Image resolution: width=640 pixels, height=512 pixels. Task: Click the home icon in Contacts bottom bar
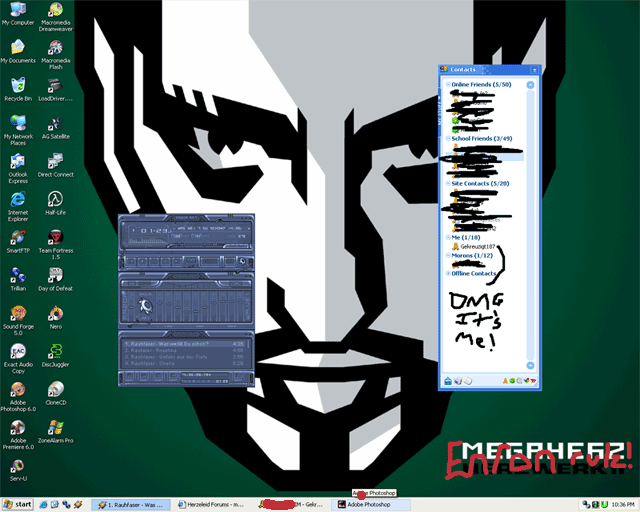[x=448, y=381]
